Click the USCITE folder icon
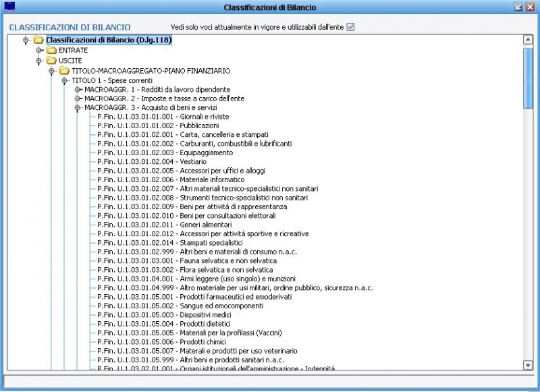This screenshot has width=540, height=392. pos(51,61)
